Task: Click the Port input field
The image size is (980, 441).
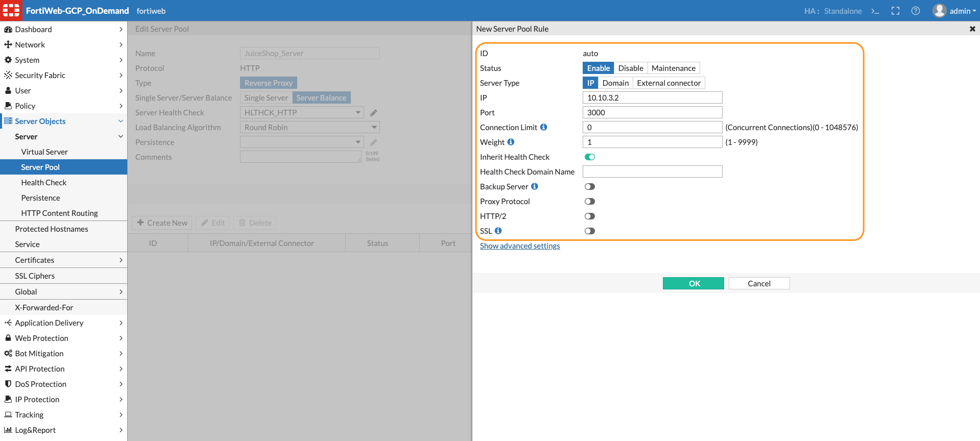Action: 652,112
